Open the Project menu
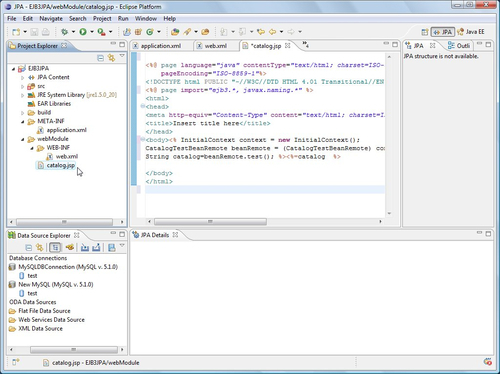 coord(102,19)
